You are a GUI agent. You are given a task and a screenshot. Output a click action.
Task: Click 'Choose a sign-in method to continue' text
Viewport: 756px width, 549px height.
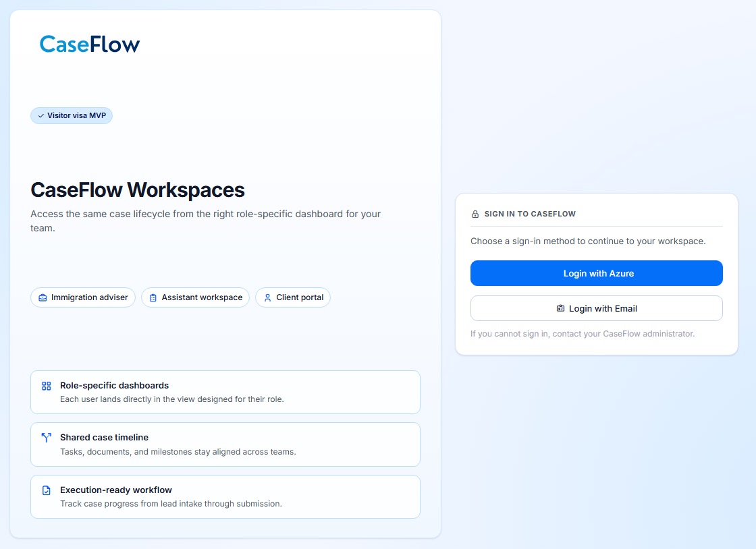(x=588, y=241)
